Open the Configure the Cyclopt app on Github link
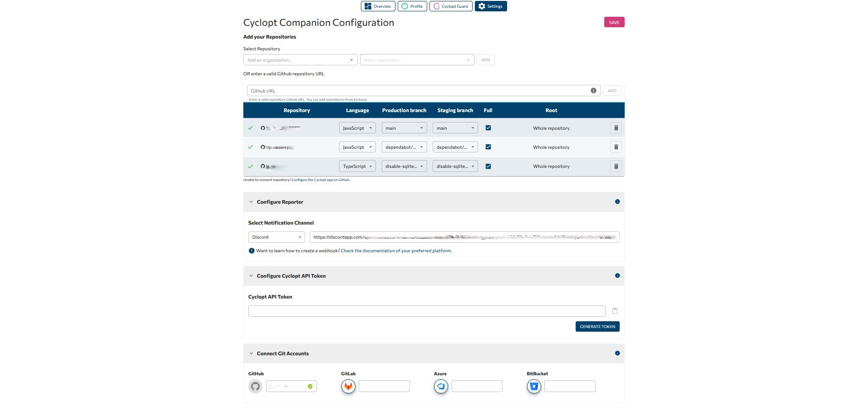Screen dimensions: 868x412 pos(321,180)
